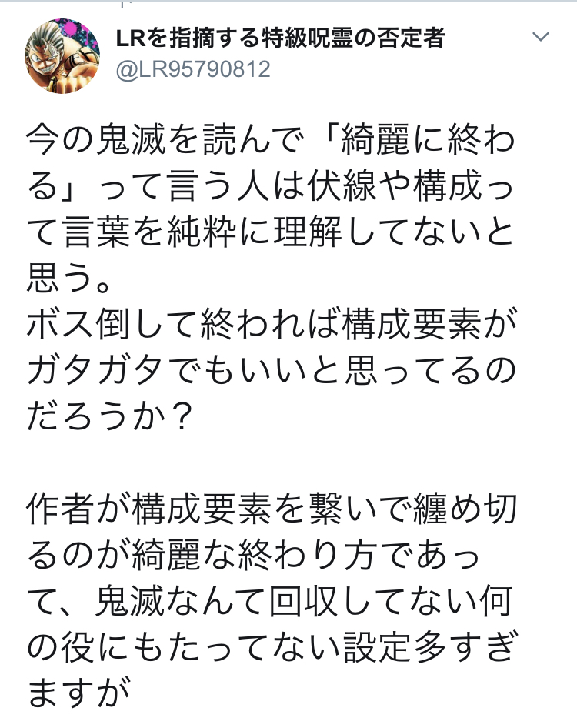Click the line starting 今の鬼滅を読んで

[x=271, y=140]
